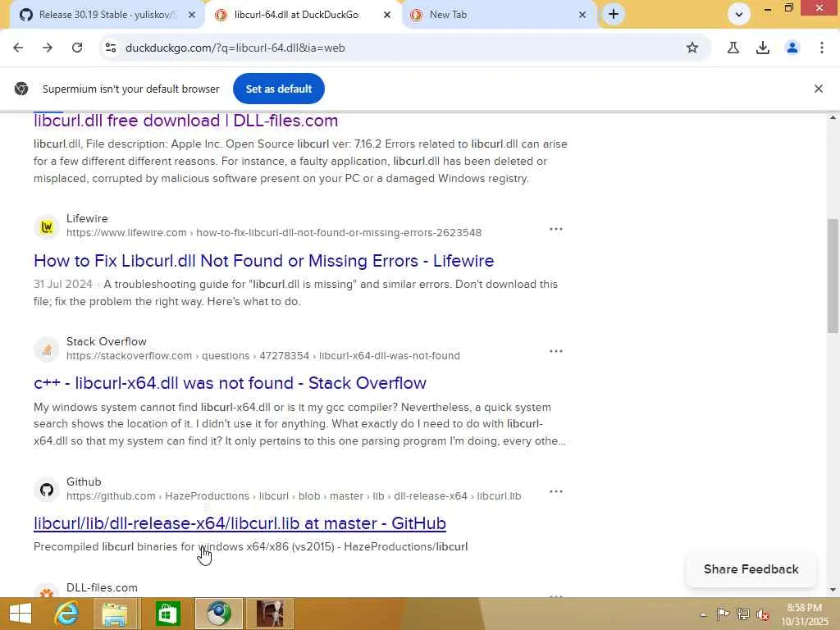Close the Release 30.19 Stable tab
This screenshot has width=840, height=630.
(x=192, y=15)
